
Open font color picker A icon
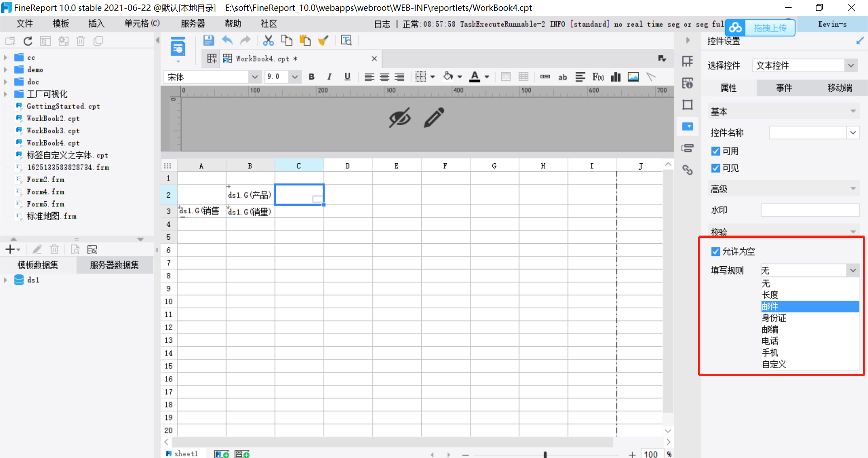475,77
